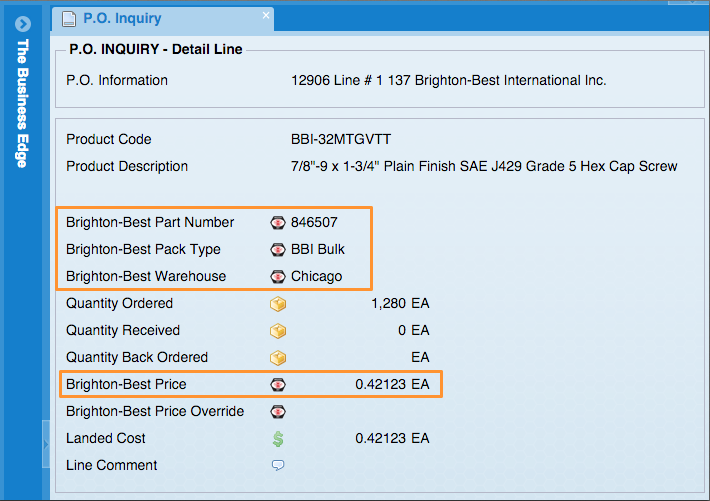This screenshot has width=710, height=501.
Task: Select quantity ordered value 1,280 EA
Action: 400,303
